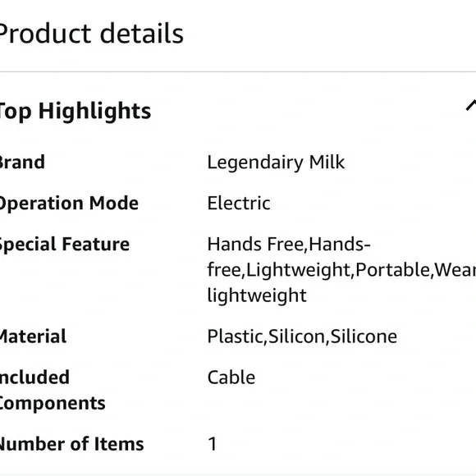This screenshot has height=476, width=476.
Task: Select the Plastic,Silicon,Silicone value
Action: 302,336
